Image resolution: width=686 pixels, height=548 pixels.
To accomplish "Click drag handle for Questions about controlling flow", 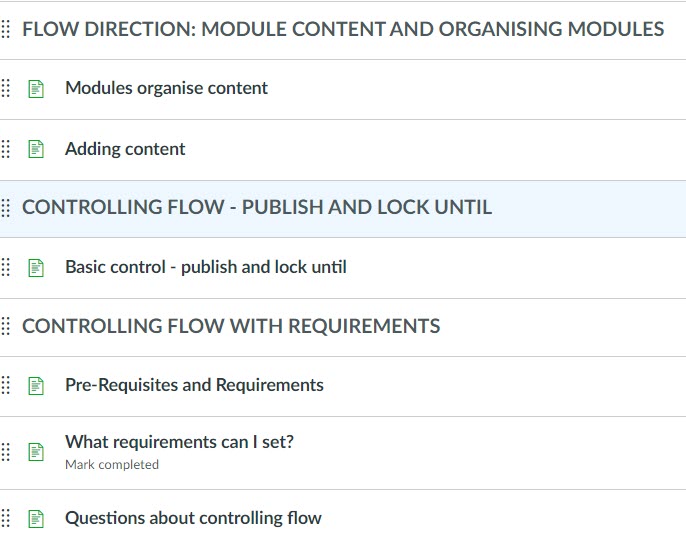I will [6, 519].
